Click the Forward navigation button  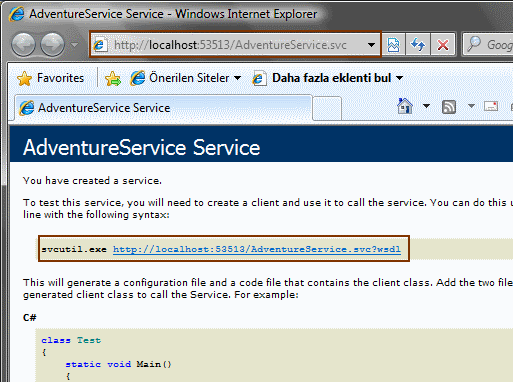point(52,45)
